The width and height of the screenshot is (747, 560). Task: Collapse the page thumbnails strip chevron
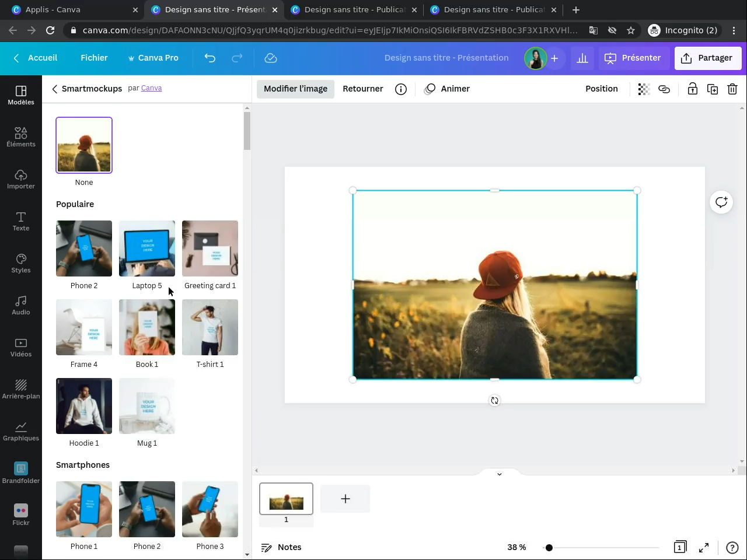[x=500, y=474]
